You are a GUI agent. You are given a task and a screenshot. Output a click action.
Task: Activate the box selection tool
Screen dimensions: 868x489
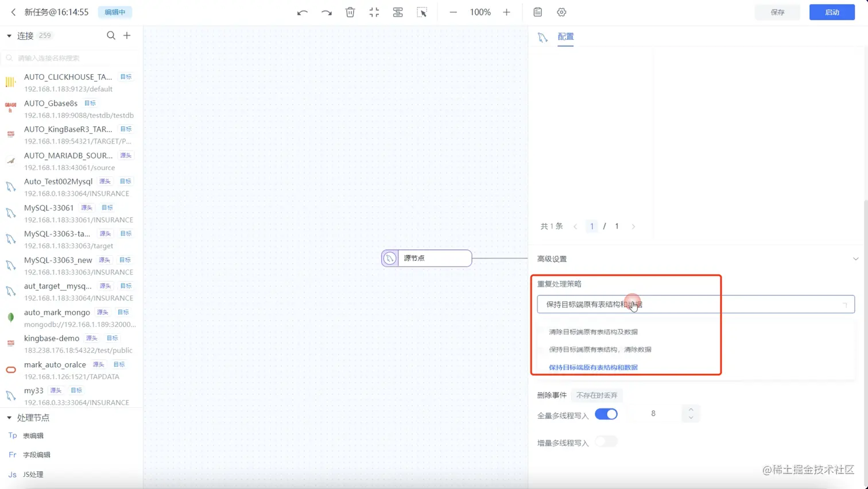(x=422, y=12)
